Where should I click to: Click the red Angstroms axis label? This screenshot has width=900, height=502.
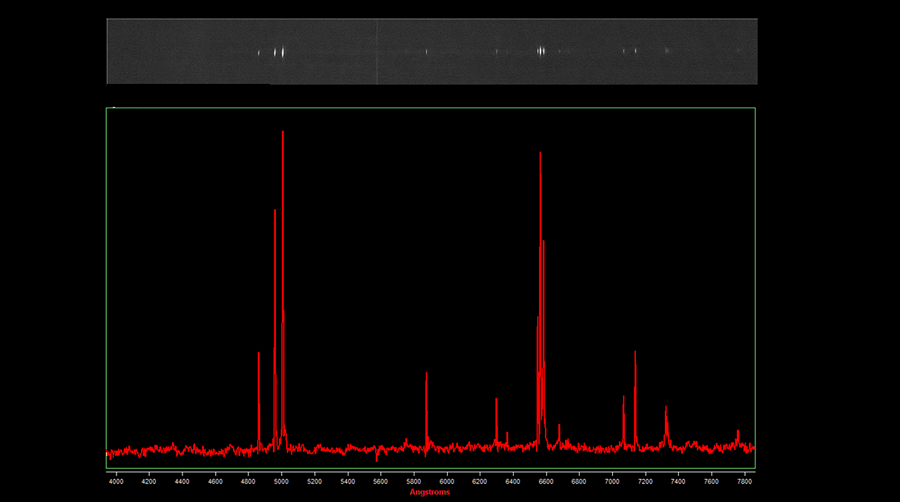[430, 492]
